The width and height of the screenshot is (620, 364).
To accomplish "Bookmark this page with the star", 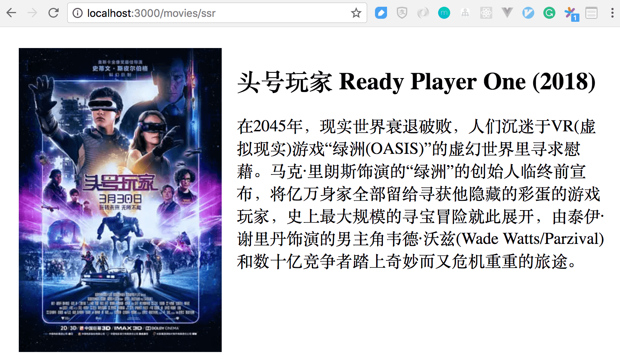I will click(x=356, y=13).
